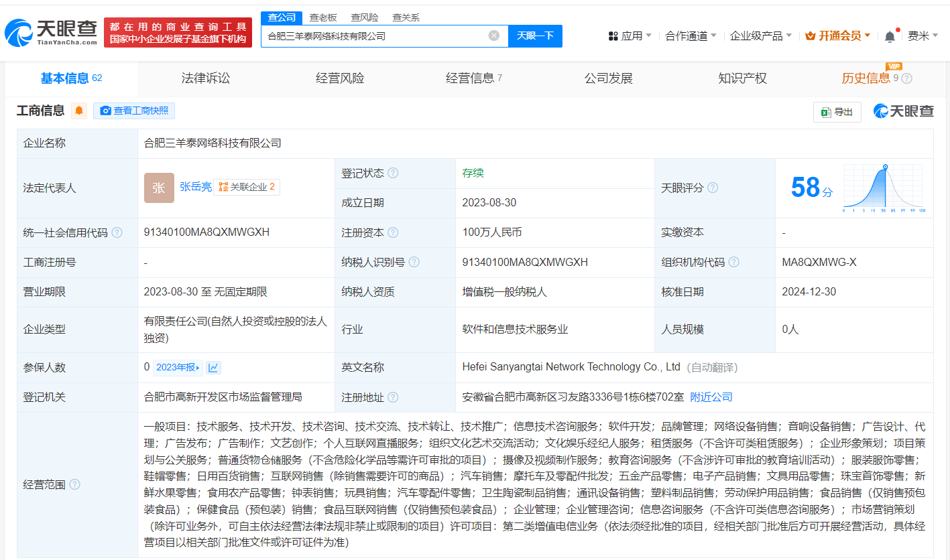Click 关联企业 2 tag
Viewport: 950px width, 560px height.
pos(247,187)
